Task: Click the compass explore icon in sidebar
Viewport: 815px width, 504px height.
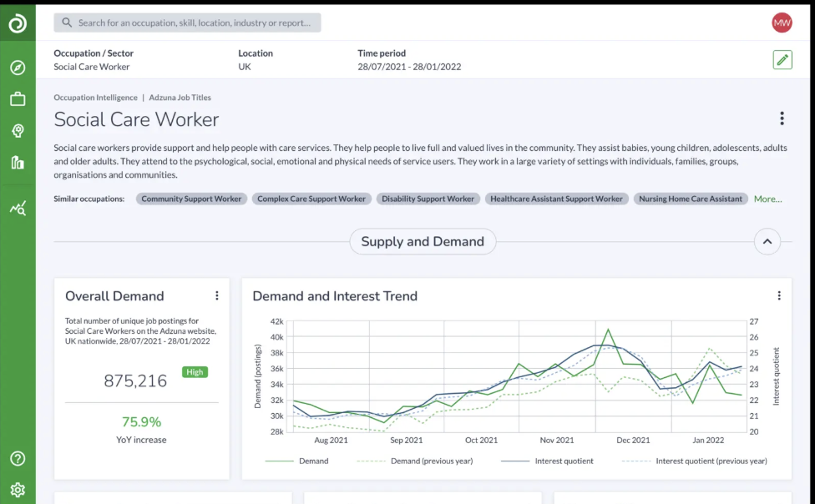Action: [x=18, y=68]
